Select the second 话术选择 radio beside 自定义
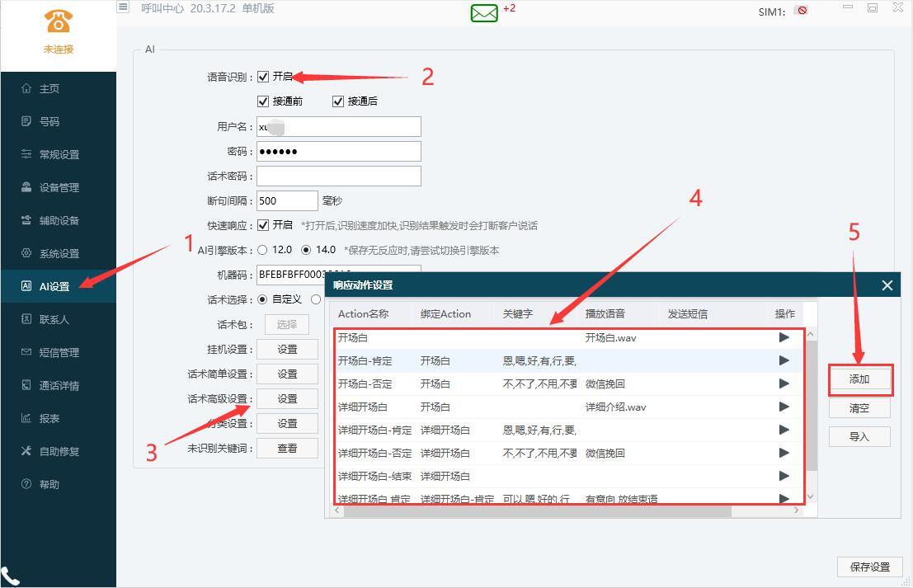Image resolution: width=913 pixels, height=588 pixels. coord(316,299)
